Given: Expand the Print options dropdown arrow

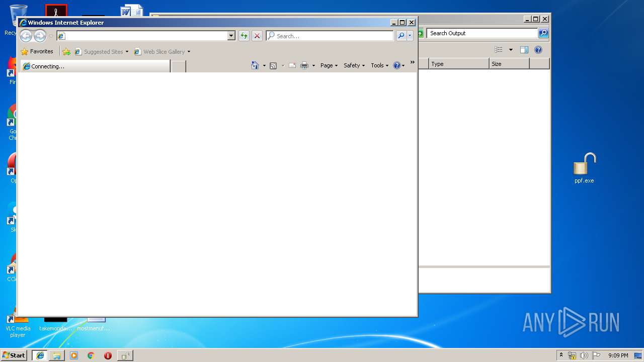Looking at the screenshot, I should [313, 65].
